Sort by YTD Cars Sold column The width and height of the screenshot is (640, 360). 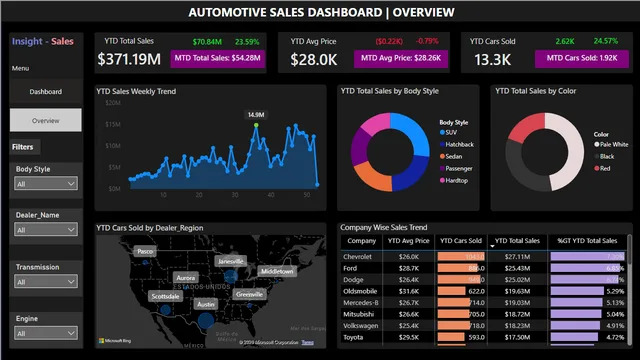click(x=461, y=241)
